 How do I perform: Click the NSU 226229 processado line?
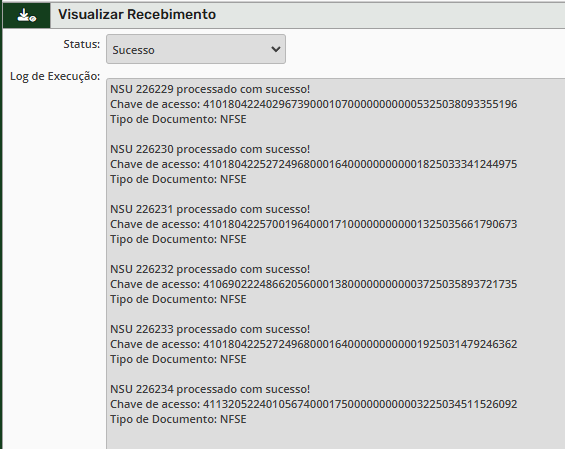click(x=210, y=89)
